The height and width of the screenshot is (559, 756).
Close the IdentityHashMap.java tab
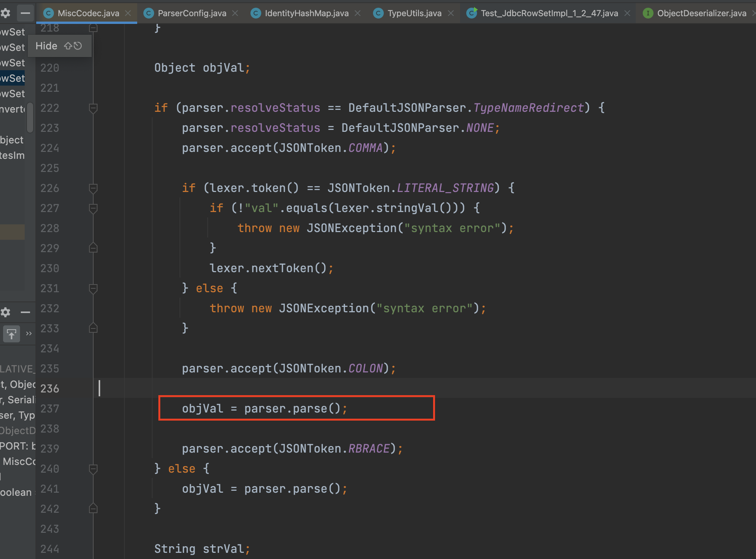pos(358,13)
